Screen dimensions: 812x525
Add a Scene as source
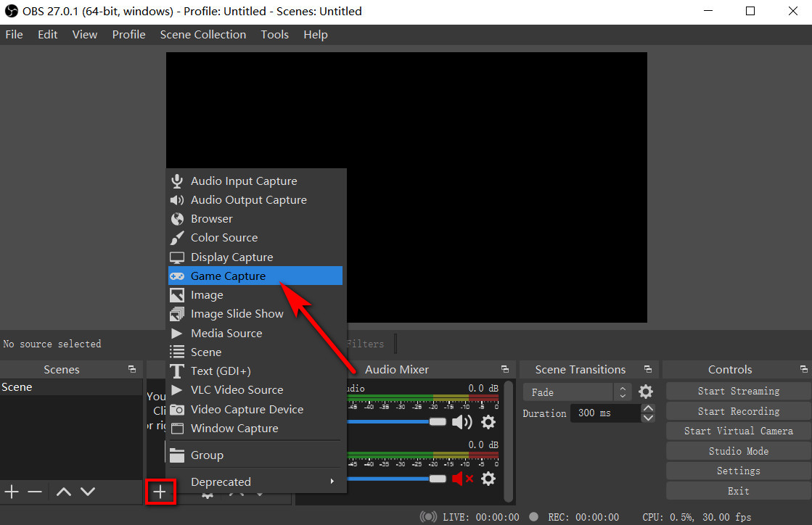click(x=255, y=352)
